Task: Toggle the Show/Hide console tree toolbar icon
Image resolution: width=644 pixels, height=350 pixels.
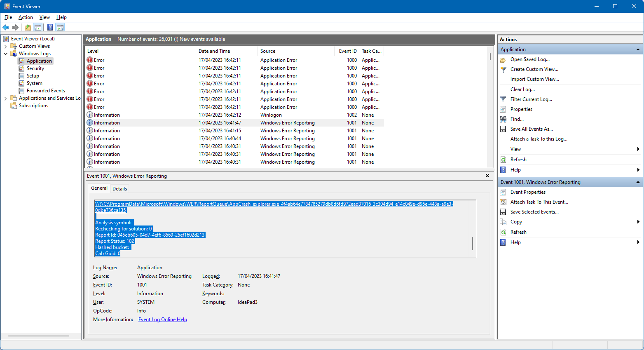Action: pos(38,27)
